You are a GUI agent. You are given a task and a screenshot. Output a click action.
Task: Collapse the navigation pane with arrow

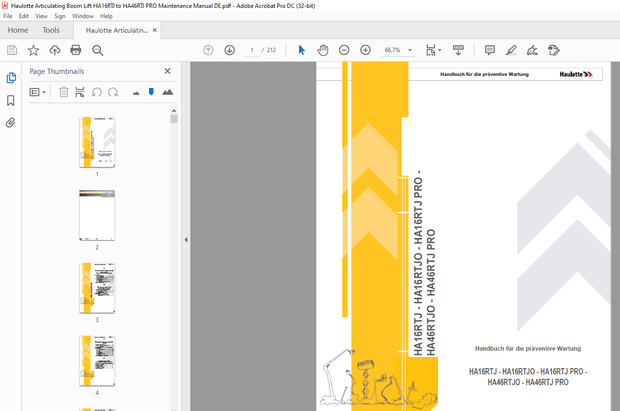[x=185, y=240]
